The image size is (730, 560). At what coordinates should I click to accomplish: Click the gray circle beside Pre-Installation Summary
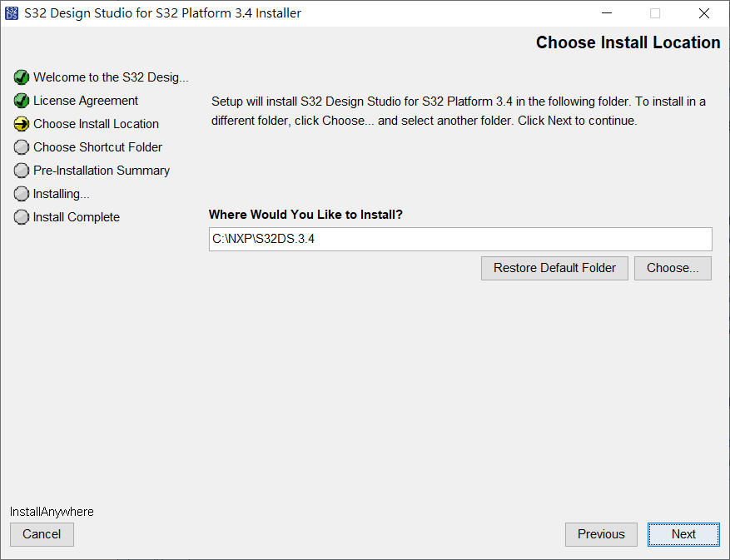point(22,171)
